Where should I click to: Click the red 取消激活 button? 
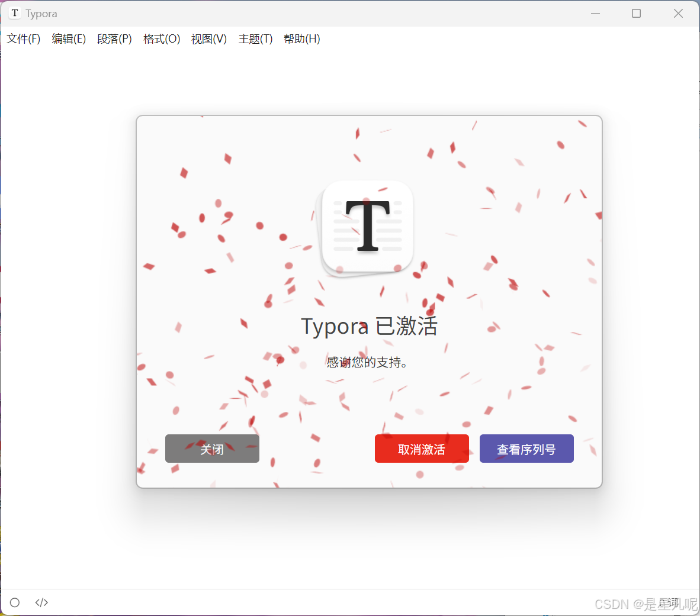coord(422,449)
